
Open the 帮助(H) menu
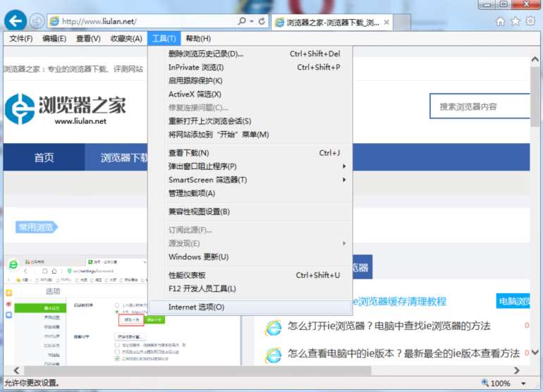pyautogui.click(x=198, y=39)
